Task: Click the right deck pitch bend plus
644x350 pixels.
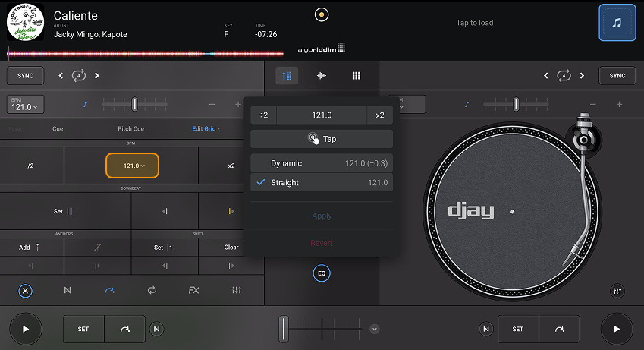Action: pos(620,105)
